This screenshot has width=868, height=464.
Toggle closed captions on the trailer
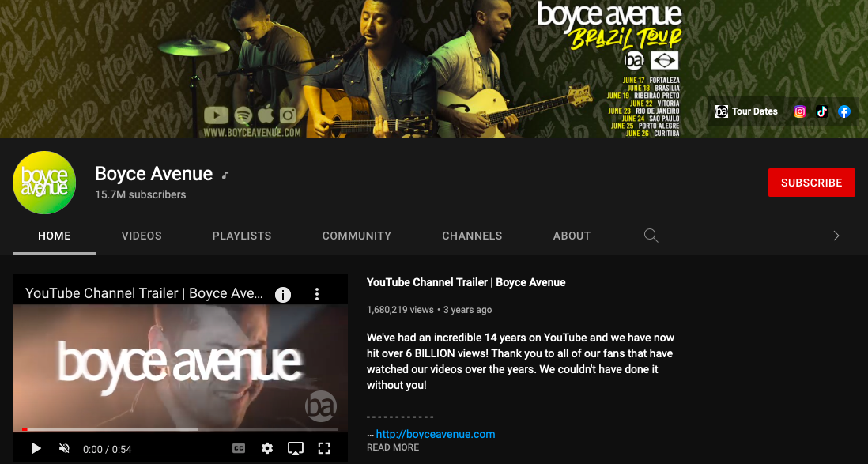point(239,448)
